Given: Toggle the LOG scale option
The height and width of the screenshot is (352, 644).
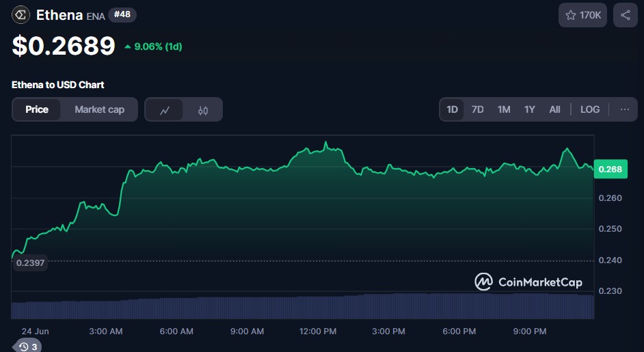Looking at the screenshot, I should 590,109.
